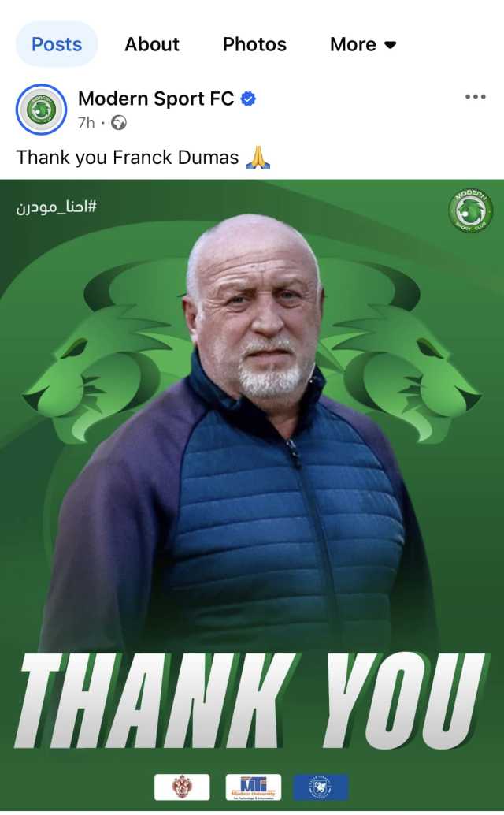Go to the Photos tab
Screen dimensions: 504x815
click(254, 44)
